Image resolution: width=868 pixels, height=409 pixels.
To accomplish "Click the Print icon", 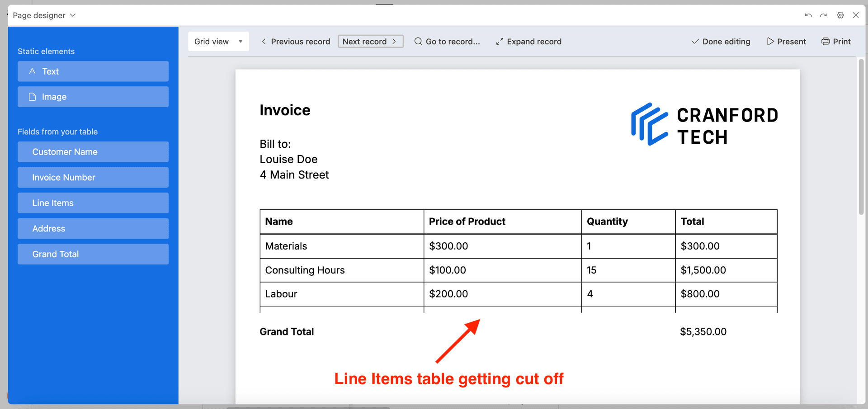I will [x=825, y=41].
